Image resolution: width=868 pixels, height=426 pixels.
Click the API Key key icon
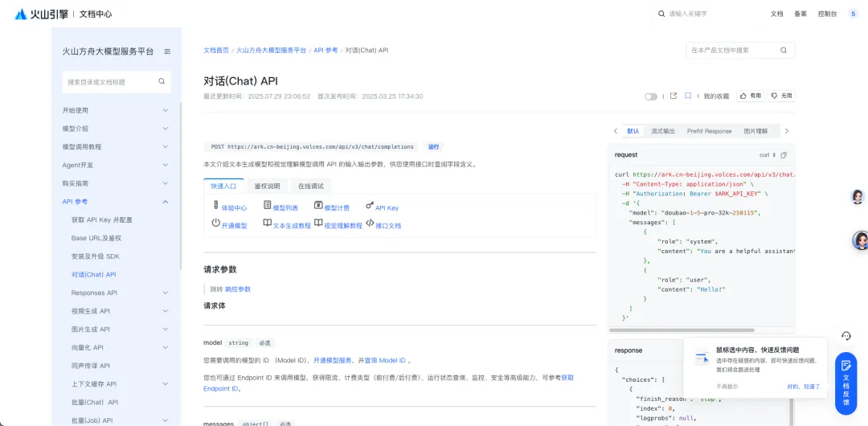click(x=370, y=206)
